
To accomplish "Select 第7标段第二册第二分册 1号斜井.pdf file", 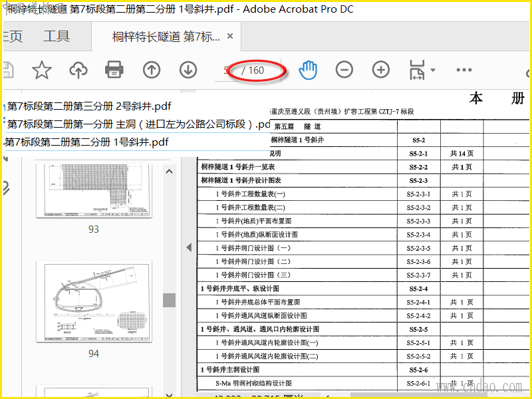I will [x=87, y=142].
